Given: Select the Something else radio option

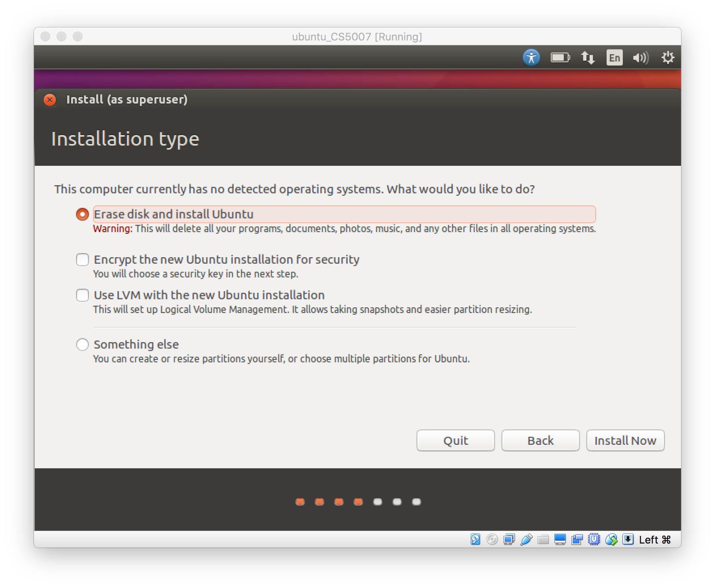Looking at the screenshot, I should click(82, 345).
